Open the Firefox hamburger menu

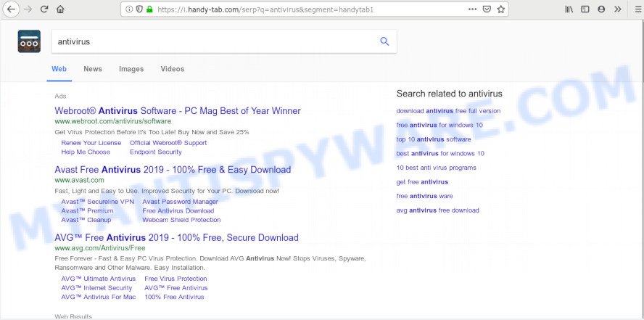(x=638, y=9)
